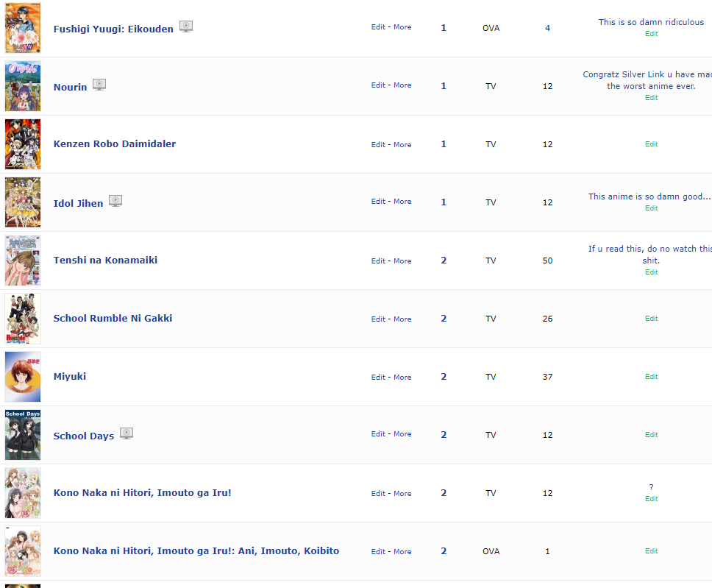
Task: Click the video icon next to School Days
Action: coord(127,434)
